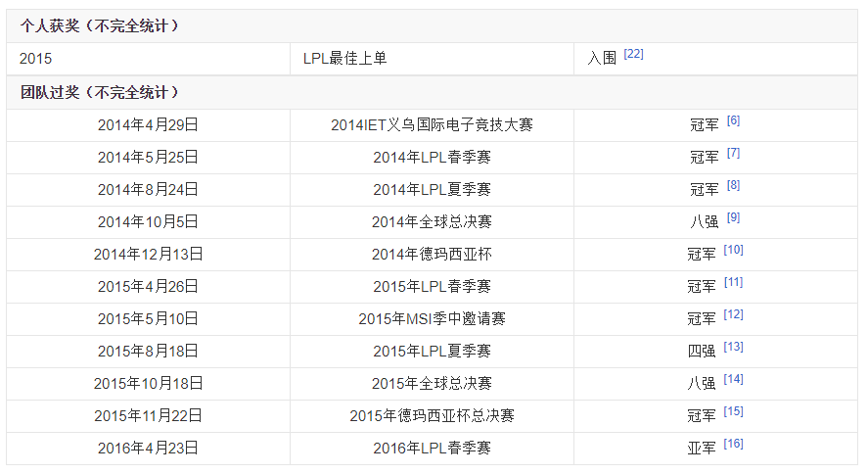Open citation link [9]

coord(733,217)
